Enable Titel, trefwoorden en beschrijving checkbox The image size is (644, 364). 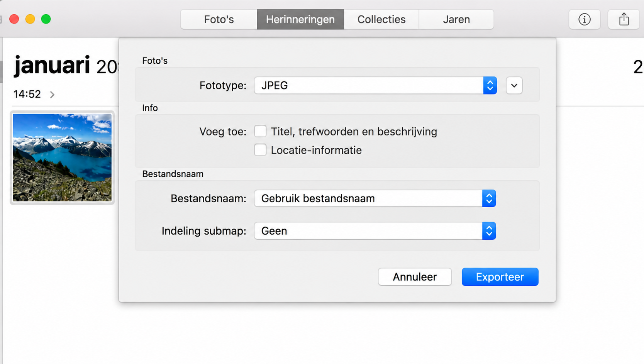click(x=260, y=131)
